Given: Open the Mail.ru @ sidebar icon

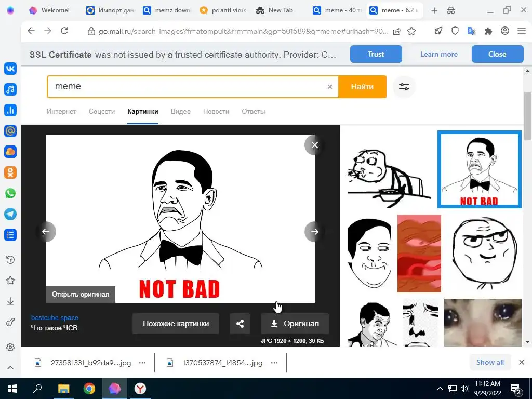Looking at the screenshot, I should point(10,130).
